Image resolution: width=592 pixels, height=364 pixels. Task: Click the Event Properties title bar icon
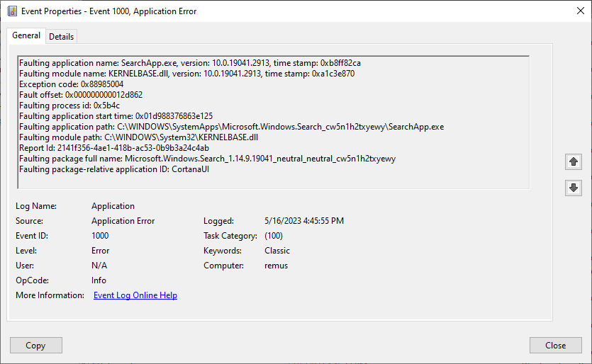coord(12,11)
